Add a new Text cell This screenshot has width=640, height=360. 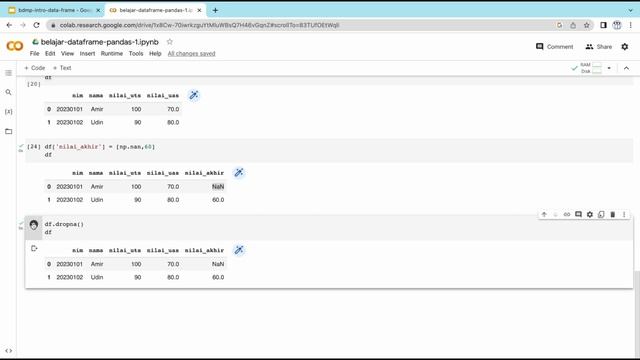point(62,68)
